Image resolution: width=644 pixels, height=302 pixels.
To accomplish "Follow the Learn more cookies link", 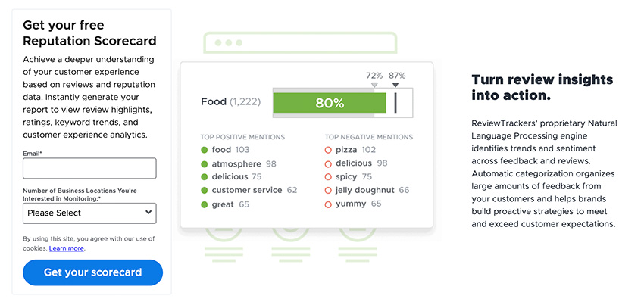I will [x=67, y=248].
